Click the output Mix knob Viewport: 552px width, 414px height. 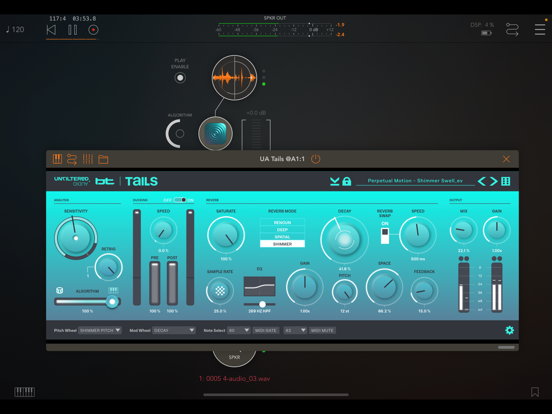pyautogui.click(x=464, y=230)
